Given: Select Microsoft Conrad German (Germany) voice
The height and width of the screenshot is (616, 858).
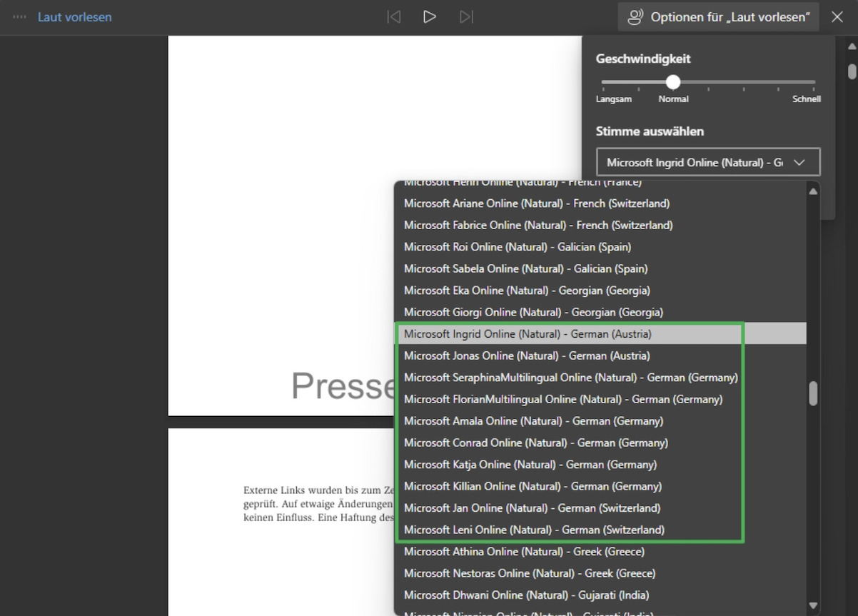Looking at the screenshot, I should pyautogui.click(x=600, y=443).
